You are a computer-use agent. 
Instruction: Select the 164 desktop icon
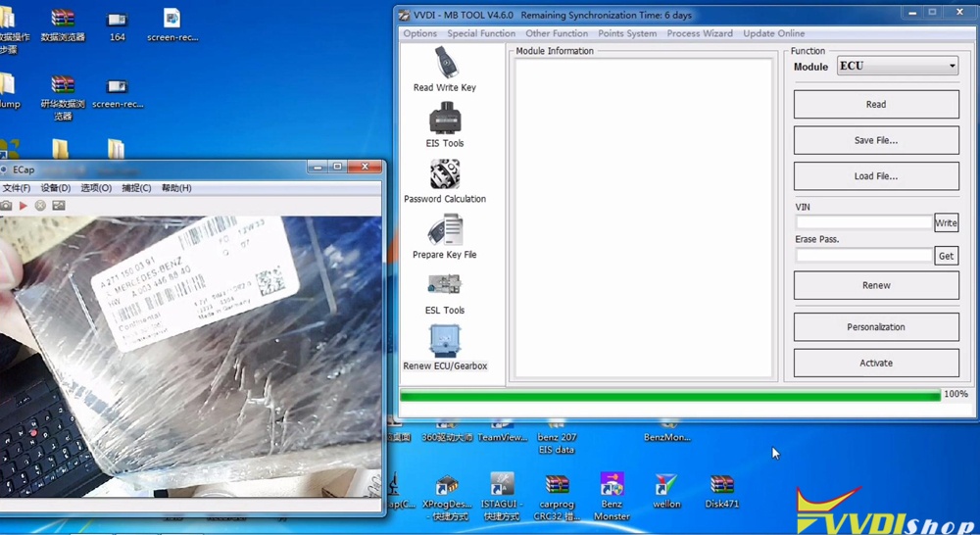(x=117, y=26)
